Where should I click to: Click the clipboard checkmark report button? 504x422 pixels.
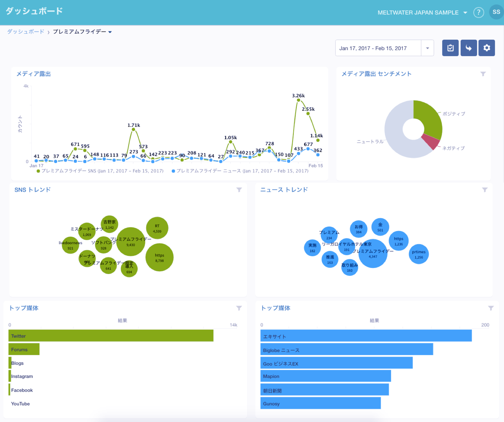450,48
